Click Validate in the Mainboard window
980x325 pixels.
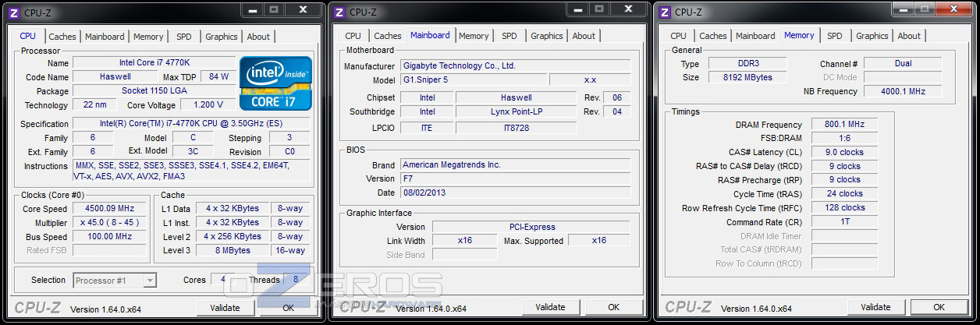click(551, 307)
